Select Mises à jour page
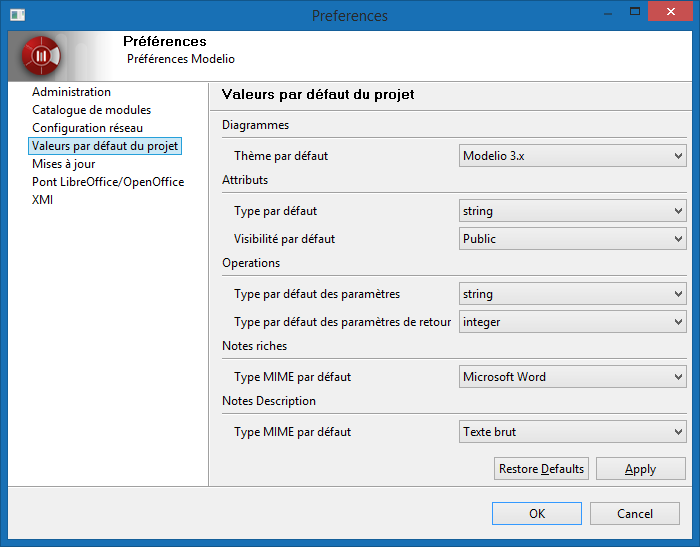Screen dimensions: 700x547 coord(63,164)
